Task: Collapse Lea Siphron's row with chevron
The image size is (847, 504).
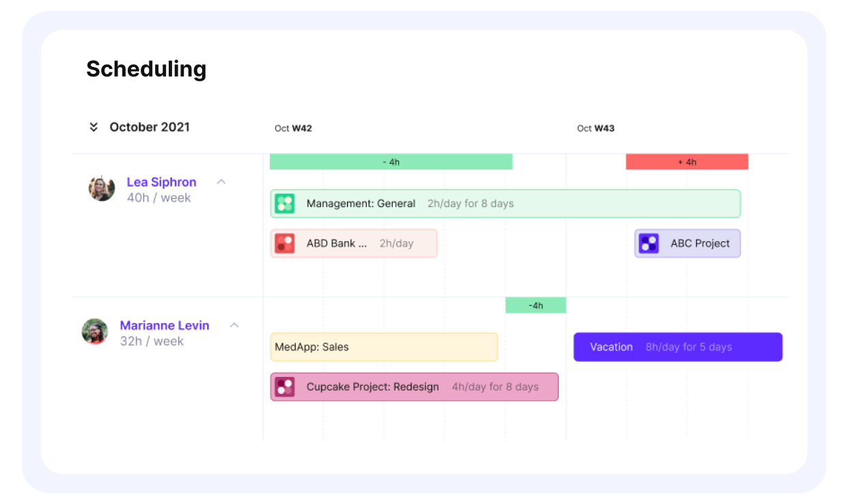Action: [221, 182]
